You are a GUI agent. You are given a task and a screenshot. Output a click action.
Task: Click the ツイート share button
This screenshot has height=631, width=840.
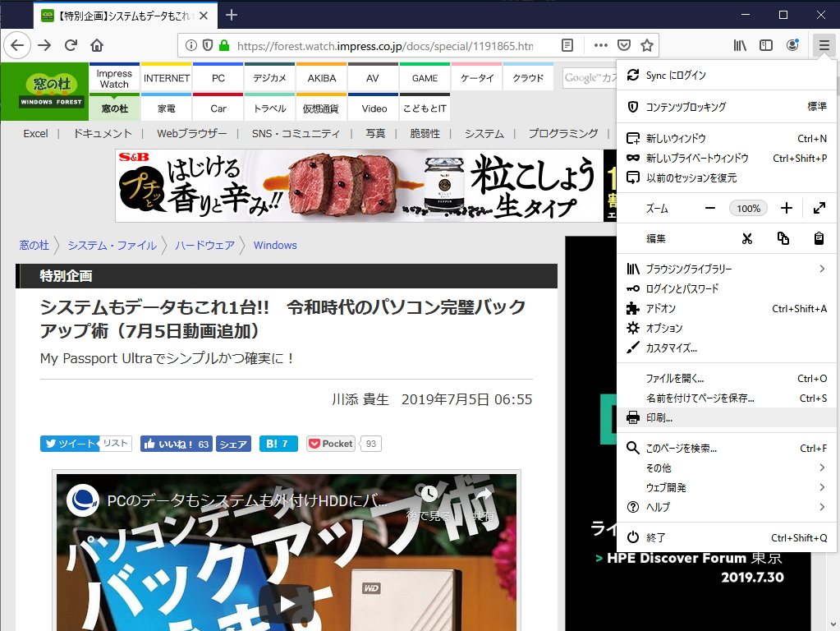click(x=71, y=443)
